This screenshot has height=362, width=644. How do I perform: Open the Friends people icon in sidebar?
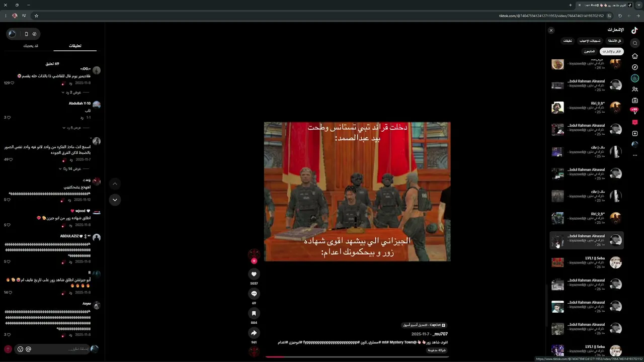pyautogui.click(x=635, y=89)
